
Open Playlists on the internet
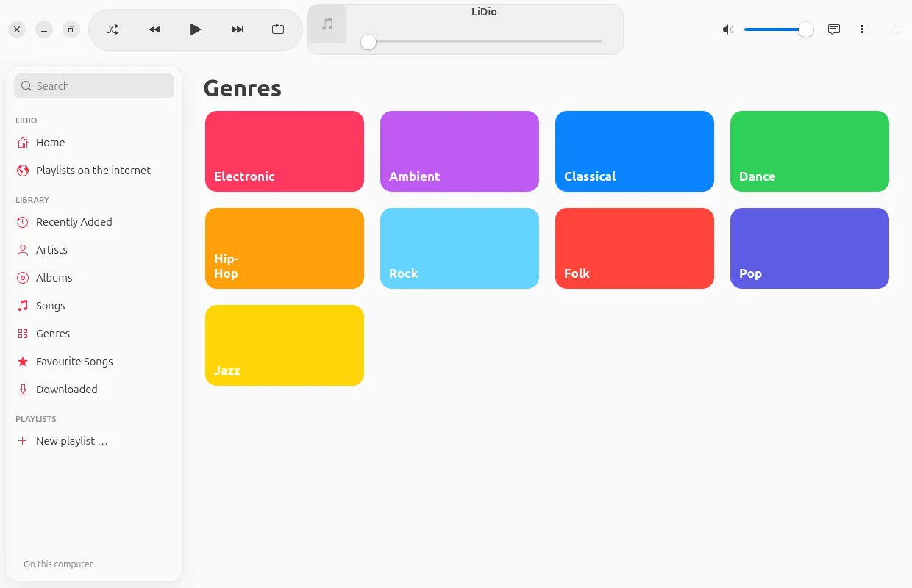click(94, 171)
